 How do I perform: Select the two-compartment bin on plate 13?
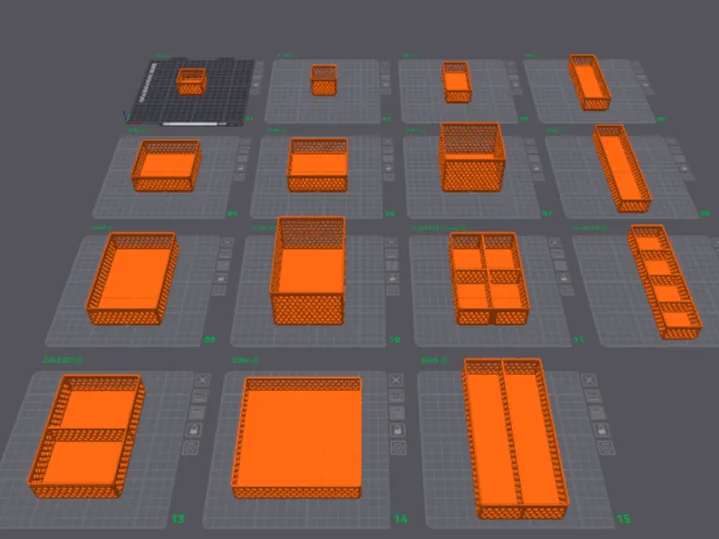[87, 436]
